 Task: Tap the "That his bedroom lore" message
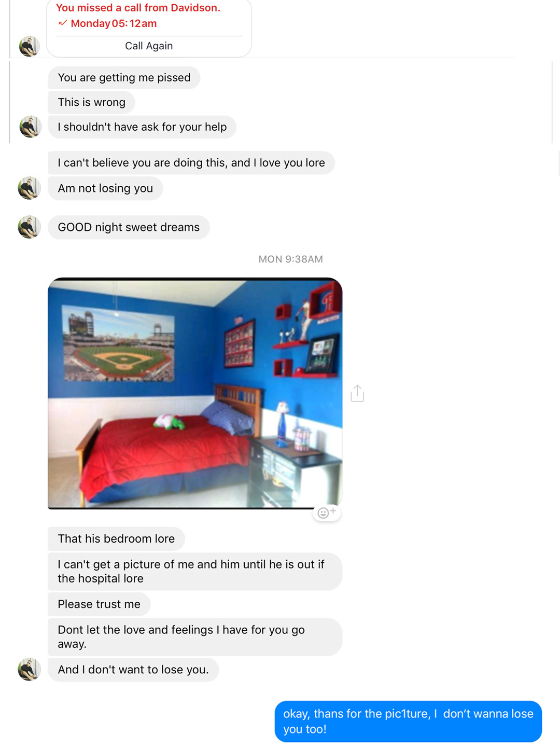116,538
